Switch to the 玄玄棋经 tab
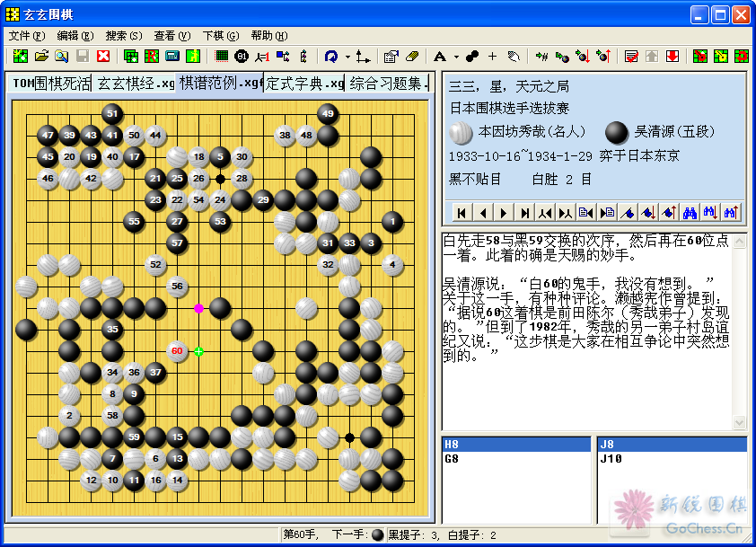The image size is (756, 547). tap(134, 84)
